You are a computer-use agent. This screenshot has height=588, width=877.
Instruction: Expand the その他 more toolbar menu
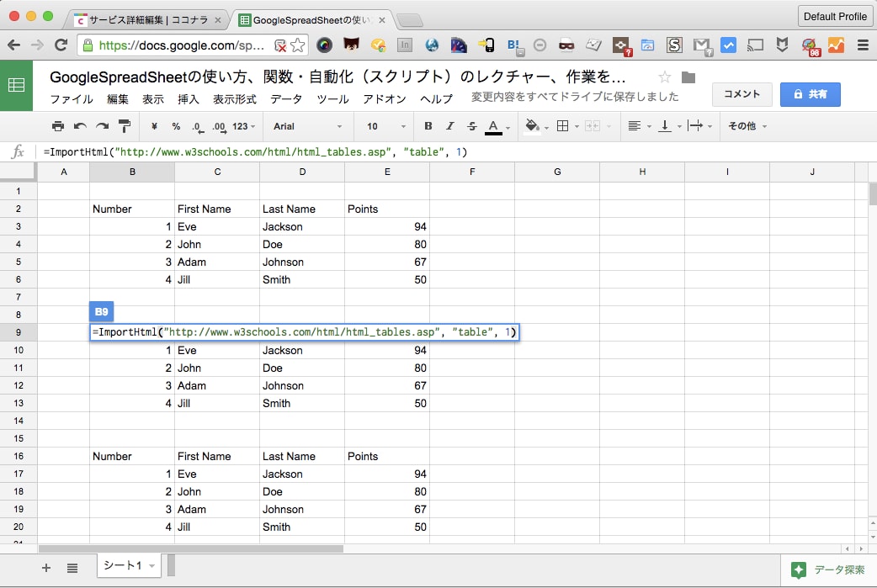747,126
